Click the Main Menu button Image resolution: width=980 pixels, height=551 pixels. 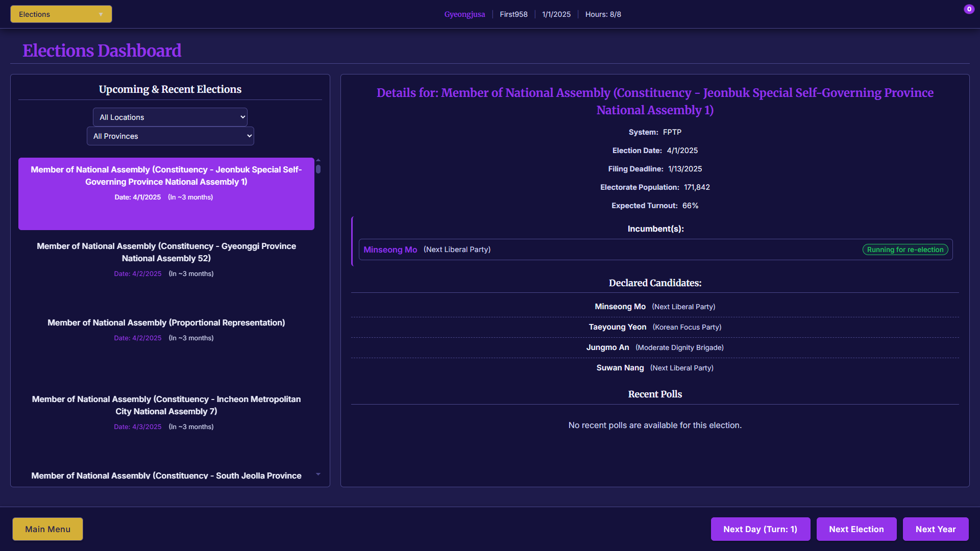click(x=47, y=529)
